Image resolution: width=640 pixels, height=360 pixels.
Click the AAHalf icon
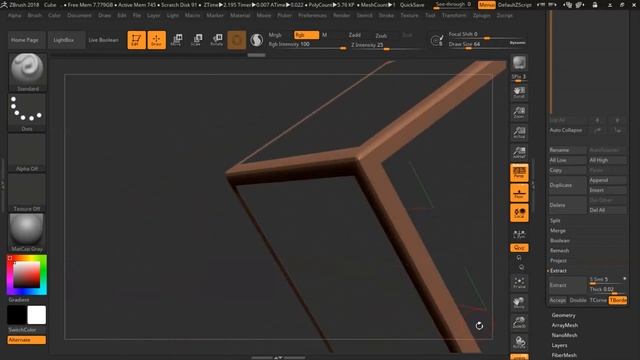(x=519, y=152)
